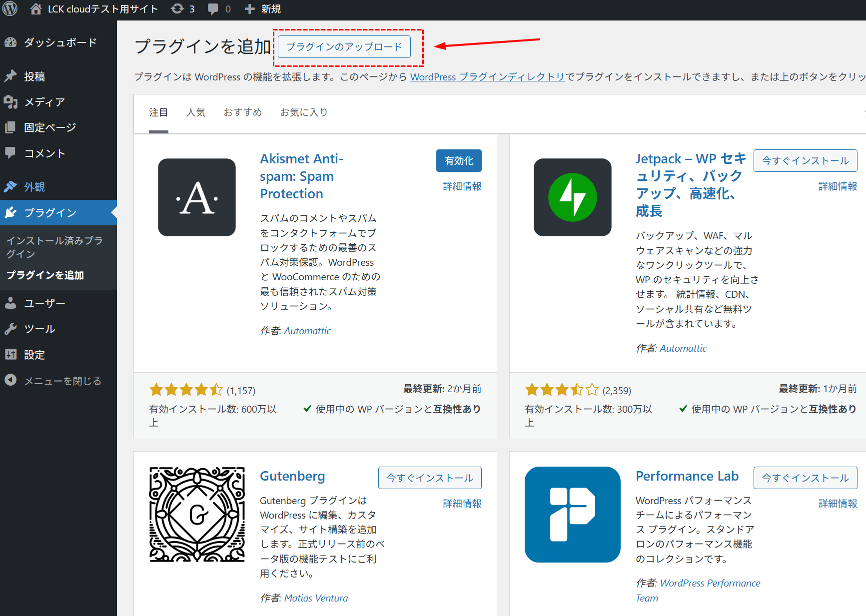Open 設定 in the sidebar menu
Screen dimensions: 866x616
pyautogui.click(x=34, y=355)
